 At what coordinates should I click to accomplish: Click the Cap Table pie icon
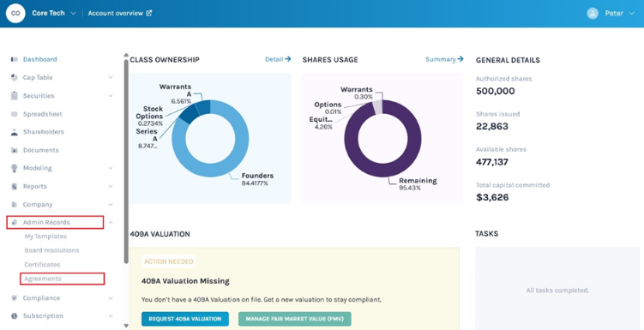point(15,78)
